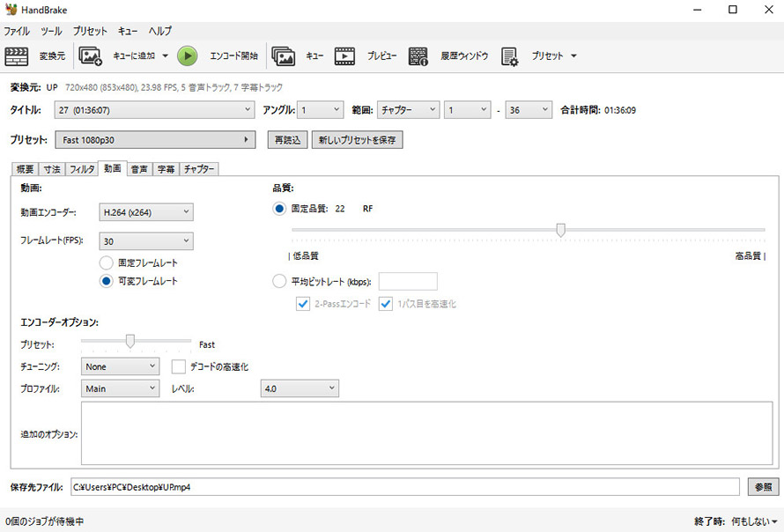
Task: Select the 平均ビットレート (kbps) radio option
Action: tap(279, 282)
